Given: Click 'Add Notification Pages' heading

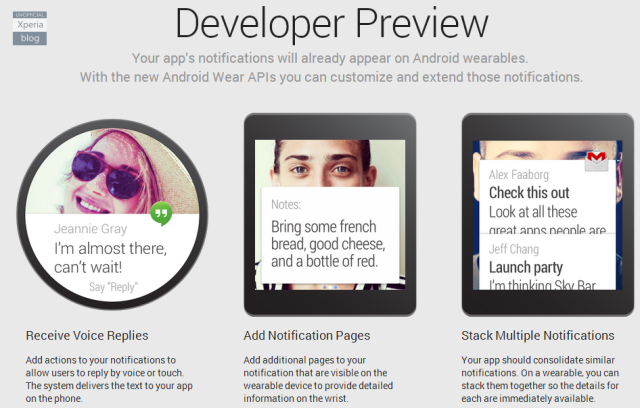Looking at the screenshot, I should tap(307, 335).
